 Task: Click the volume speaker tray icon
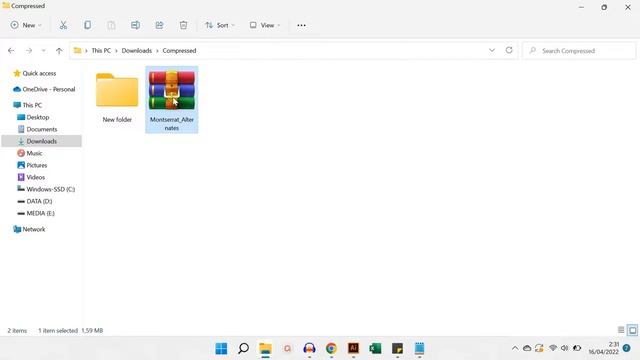click(x=564, y=348)
